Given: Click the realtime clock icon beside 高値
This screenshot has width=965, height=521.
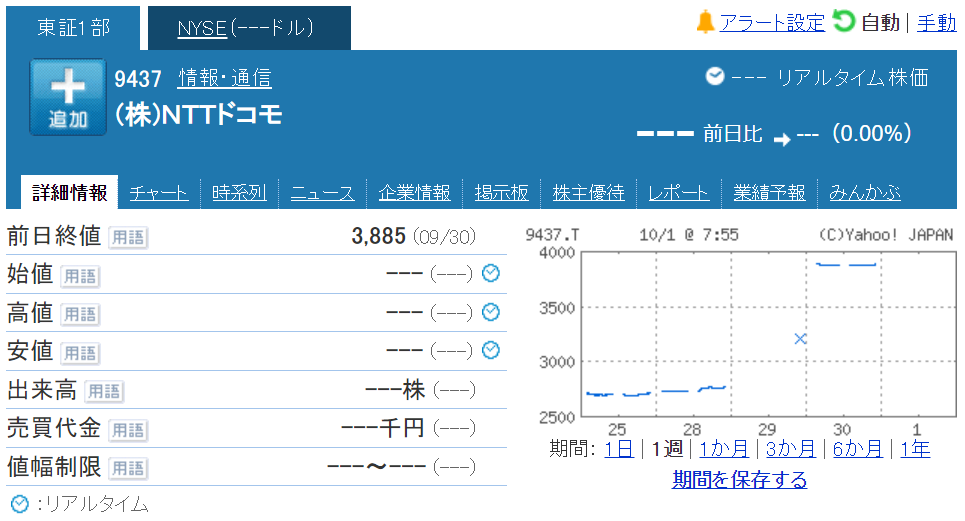Looking at the screenshot, I should point(491,312).
